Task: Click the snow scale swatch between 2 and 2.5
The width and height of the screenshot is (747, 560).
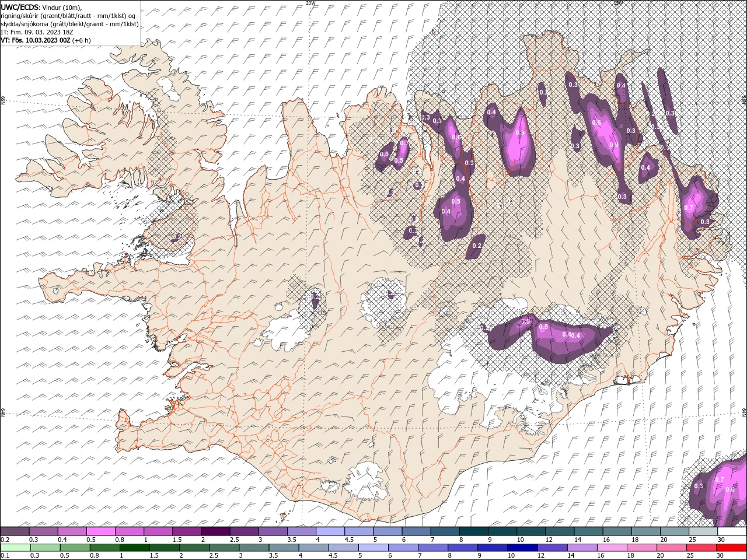Action: [x=215, y=531]
